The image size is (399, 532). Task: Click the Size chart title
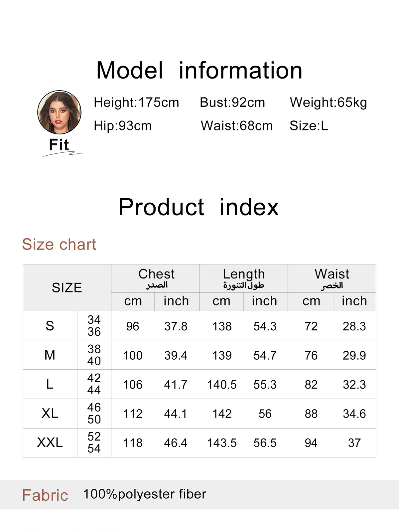coord(59,245)
